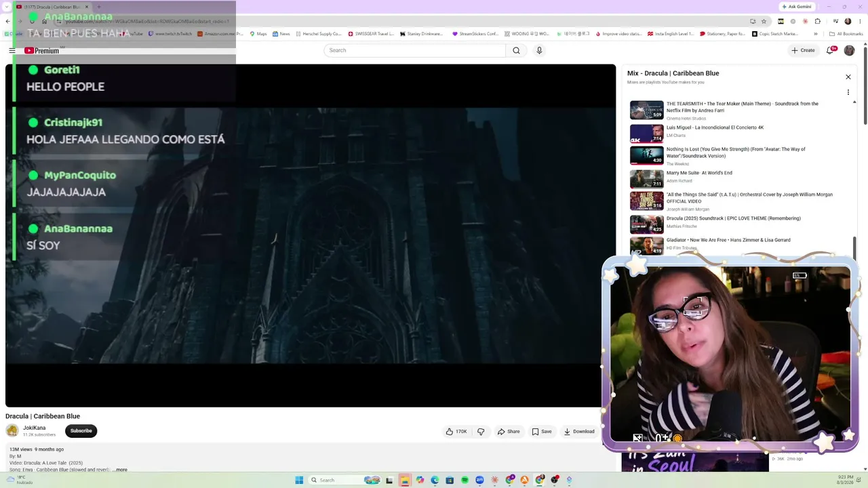Click the playlist scrollbar thumb
Screen dimensions: 868x488
(854, 248)
